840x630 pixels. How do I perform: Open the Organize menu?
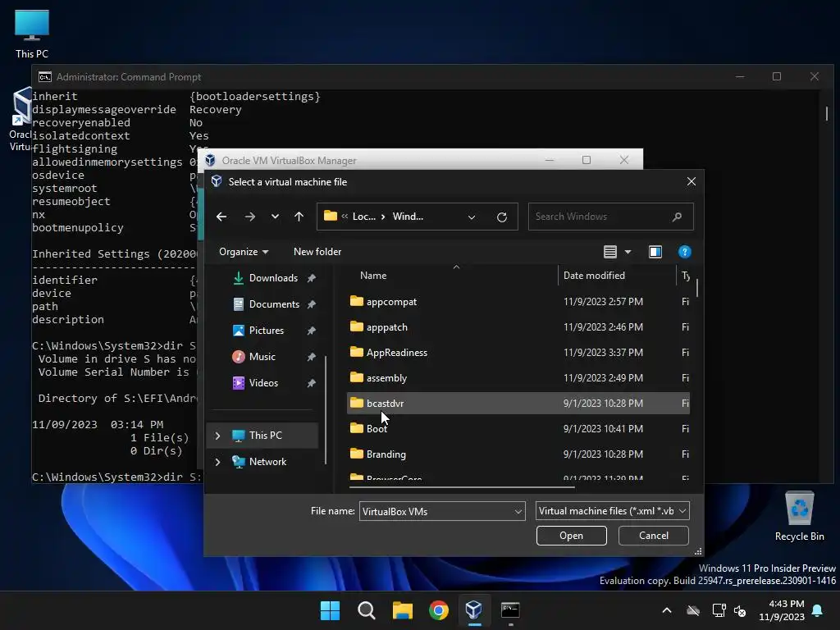pyautogui.click(x=243, y=252)
